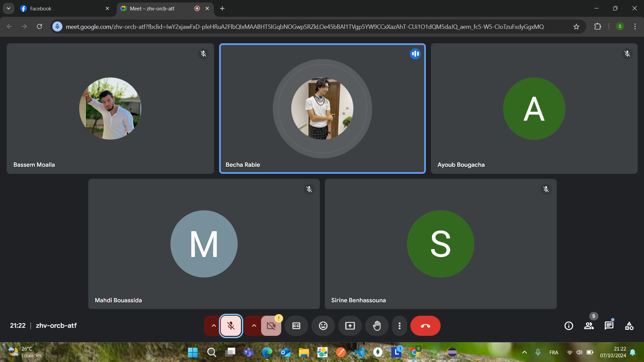Close the Facebook tab
This screenshot has width=644, height=362.
point(107,8)
